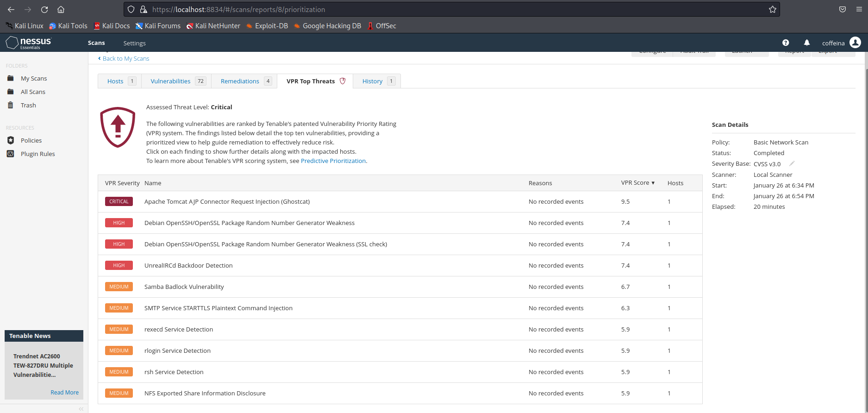
Task: Open the Predictive Prioritization link
Action: click(333, 161)
